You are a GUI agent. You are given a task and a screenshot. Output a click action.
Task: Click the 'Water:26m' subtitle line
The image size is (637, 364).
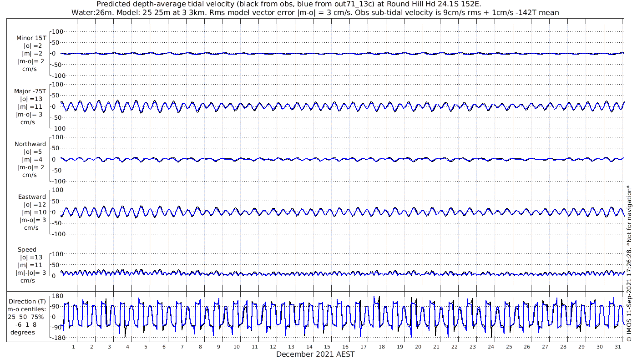coord(315,13)
